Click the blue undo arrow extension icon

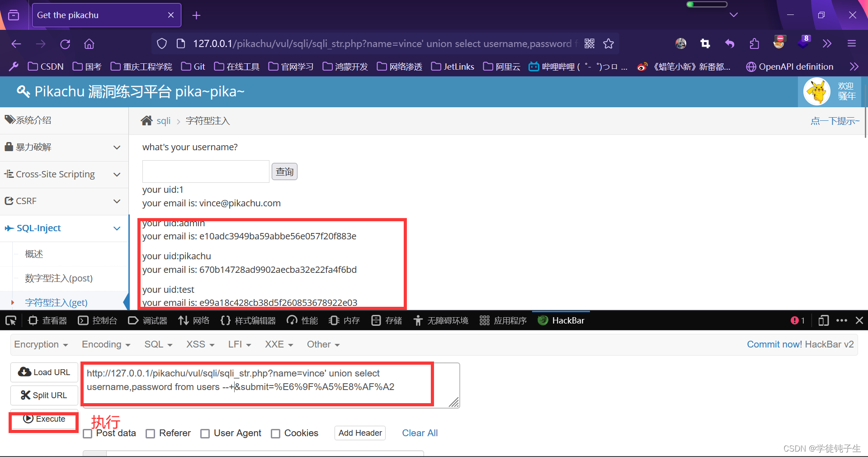(x=730, y=43)
